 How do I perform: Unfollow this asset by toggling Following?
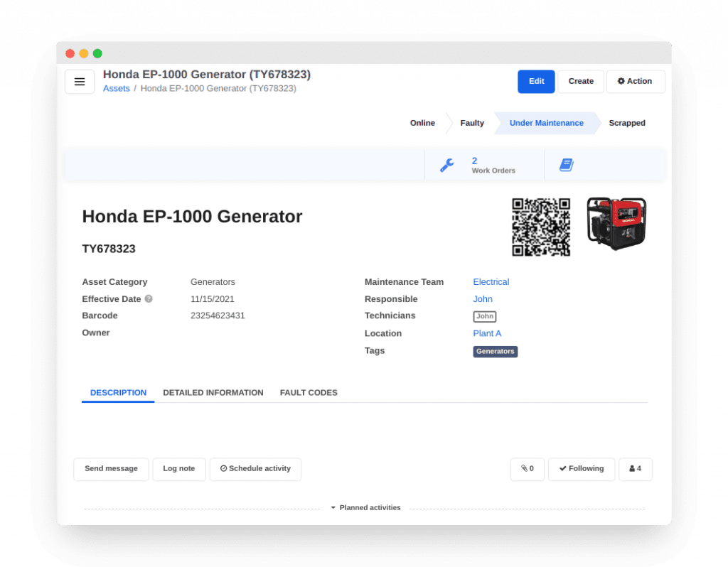(x=581, y=469)
